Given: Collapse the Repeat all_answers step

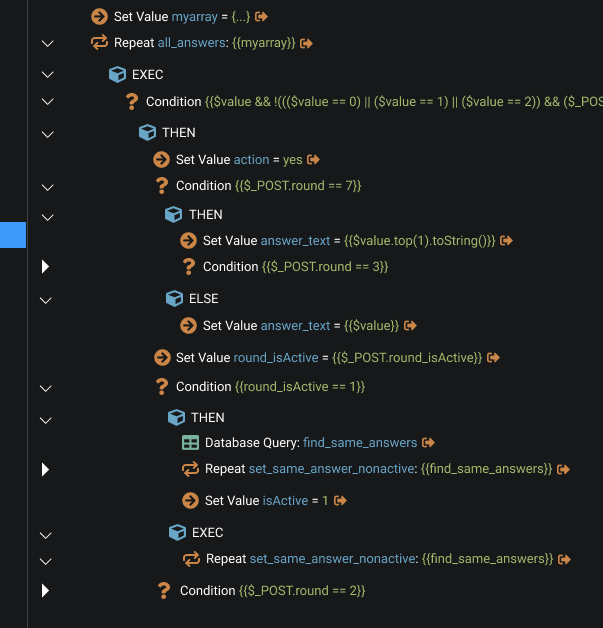Looking at the screenshot, I should click(45, 43).
